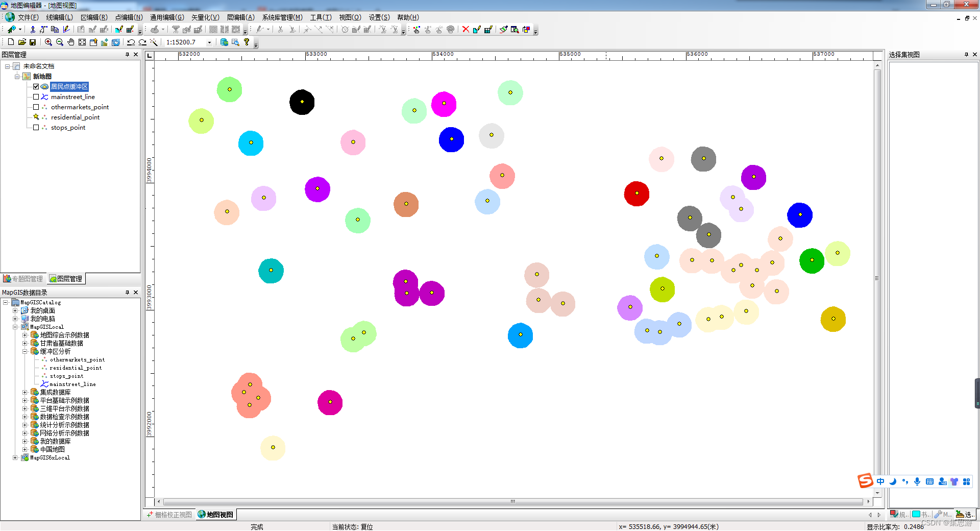Click the red buffer circle on the map
Screen dimensions: 980x531
(636, 194)
